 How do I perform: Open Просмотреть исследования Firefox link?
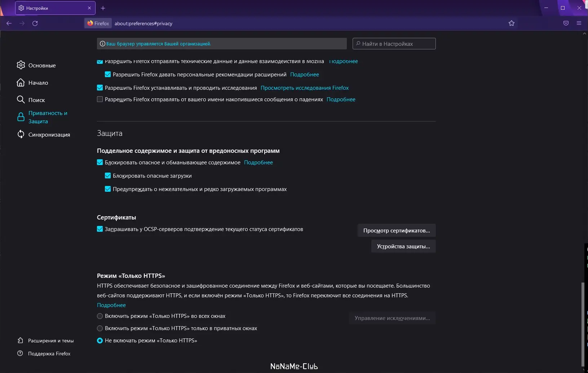pyautogui.click(x=305, y=88)
